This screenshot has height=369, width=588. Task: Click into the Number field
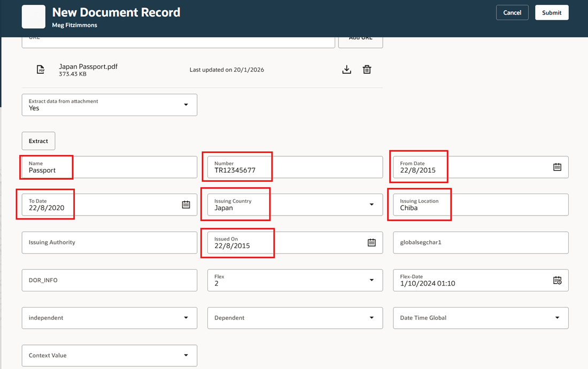295,167
